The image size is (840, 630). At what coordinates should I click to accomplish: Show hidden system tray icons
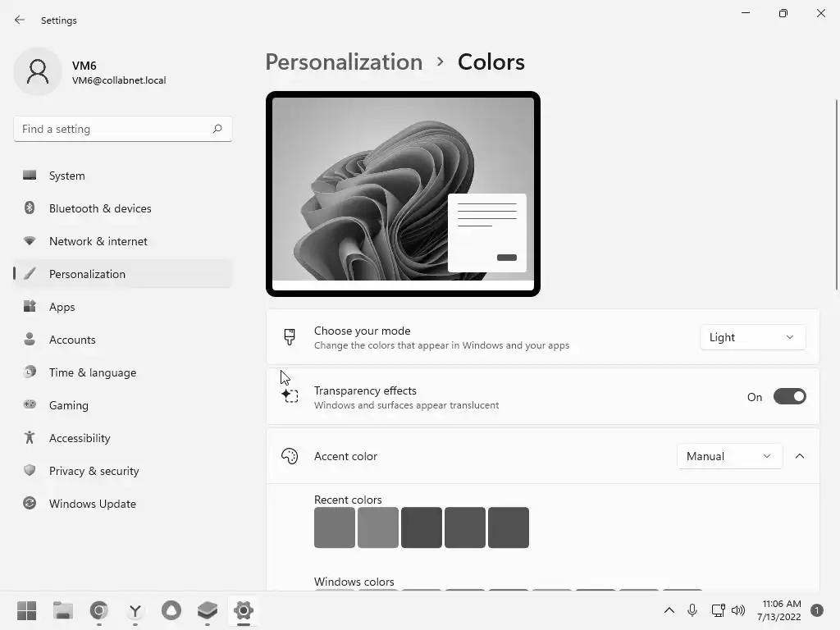(x=669, y=610)
